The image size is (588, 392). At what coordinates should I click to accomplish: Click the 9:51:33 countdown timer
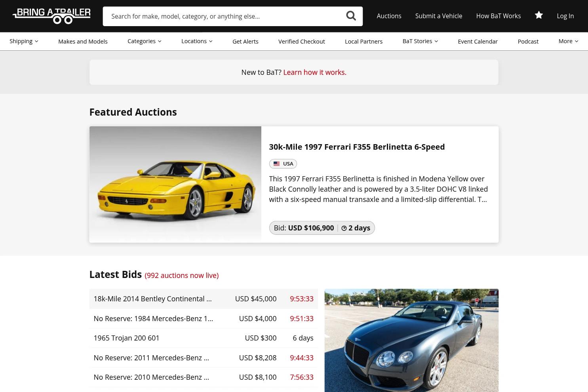(302, 318)
